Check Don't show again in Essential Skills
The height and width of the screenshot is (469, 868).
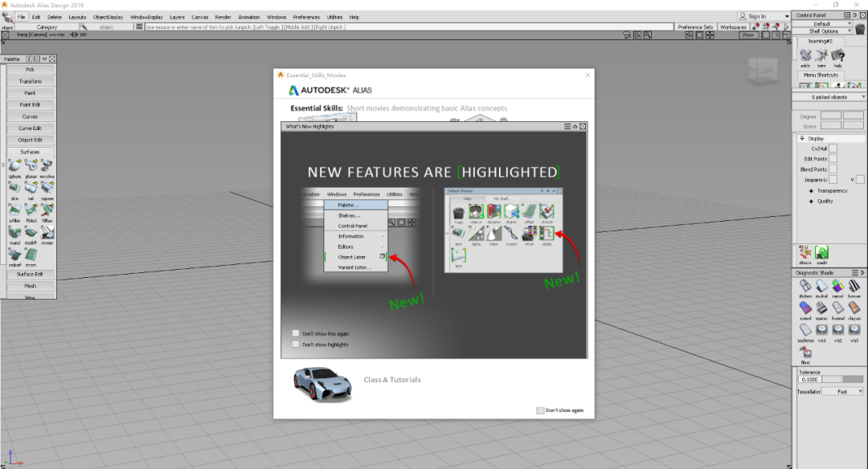point(540,410)
